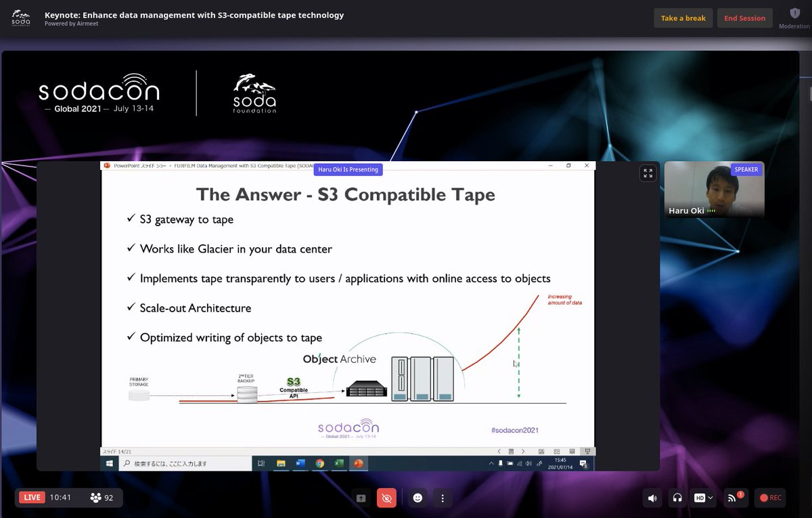The image size is (812, 518).
Task: Open PowerPoint in shared taskbar
Action: click(359, 464)
